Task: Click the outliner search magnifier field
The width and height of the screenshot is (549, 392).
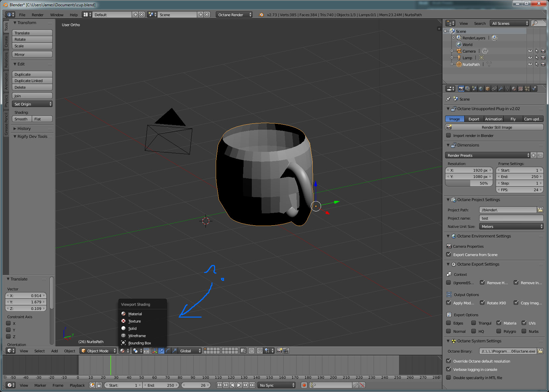Action: (538, 23)
